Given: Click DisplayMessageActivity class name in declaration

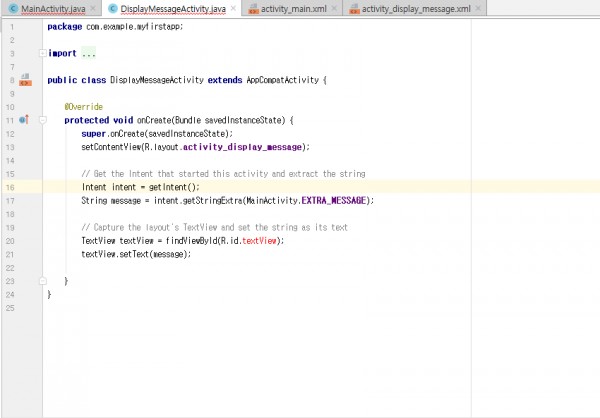Looking at the screenshot, I should click(157, 80).
